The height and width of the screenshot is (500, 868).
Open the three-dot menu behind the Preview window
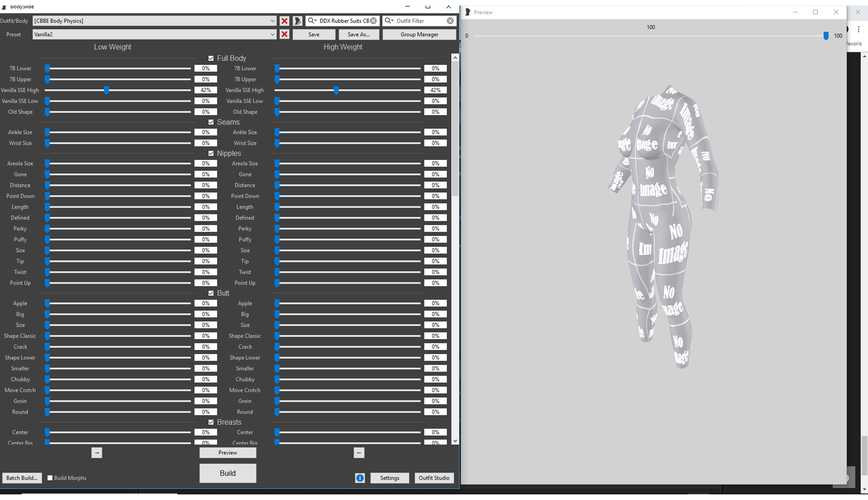point(858,30)
